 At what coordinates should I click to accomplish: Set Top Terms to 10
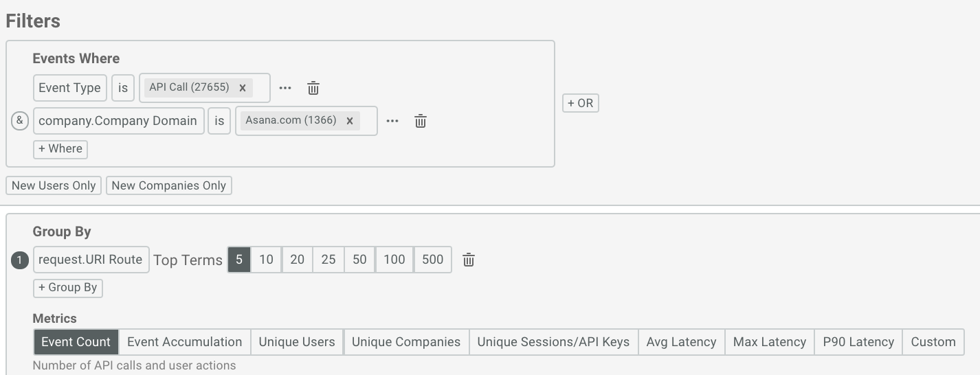(266, 260)
